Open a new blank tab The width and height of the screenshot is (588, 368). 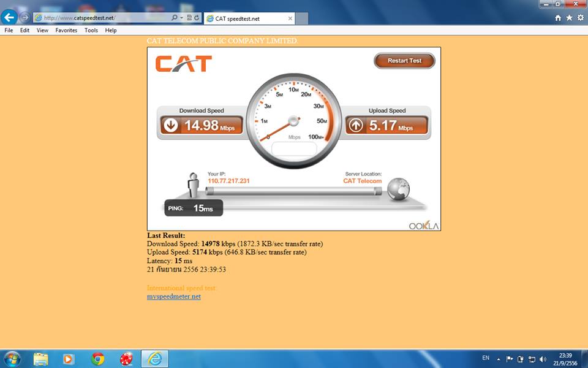[x=302, y=18]
